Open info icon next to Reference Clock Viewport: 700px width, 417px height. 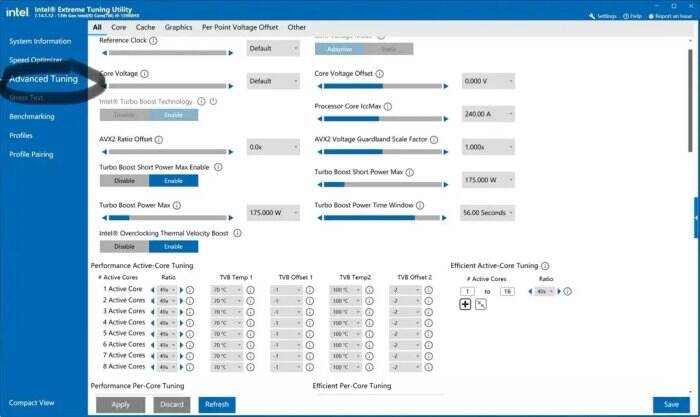coord(153,41)
